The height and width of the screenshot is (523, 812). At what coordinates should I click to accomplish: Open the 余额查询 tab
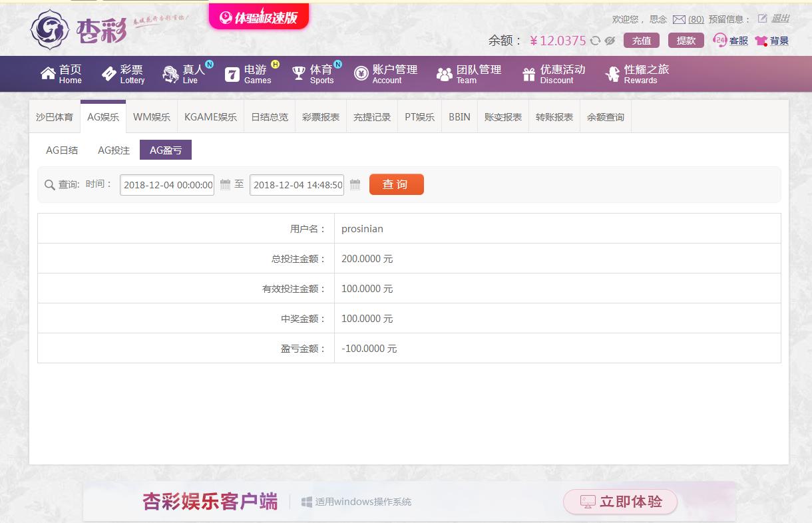[x=606, y=117]
